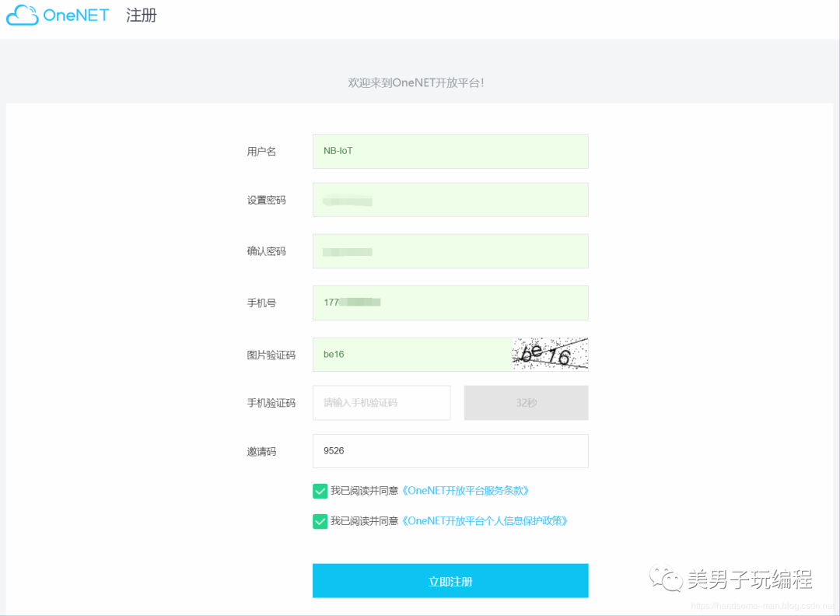
Task: Open the 《OneNET开放平台个人信息保护政策》 link
Action: pos(485,521)
